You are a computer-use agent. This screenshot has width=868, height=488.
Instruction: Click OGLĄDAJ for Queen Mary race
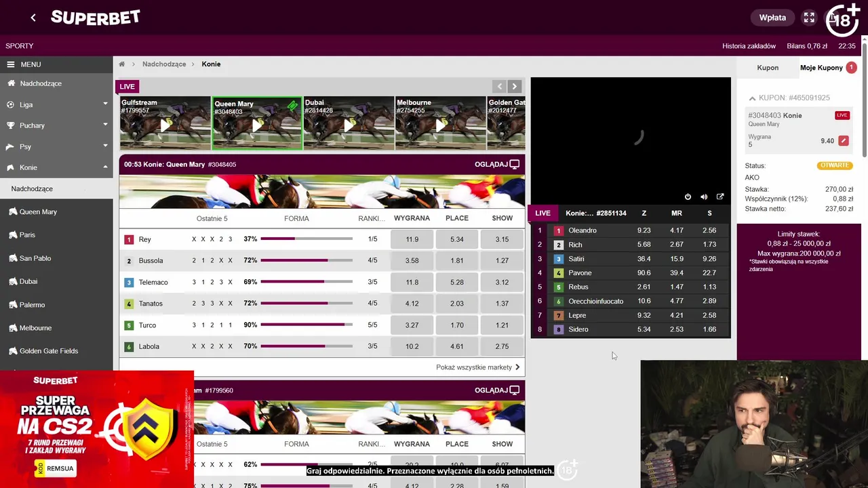point(497,164)
